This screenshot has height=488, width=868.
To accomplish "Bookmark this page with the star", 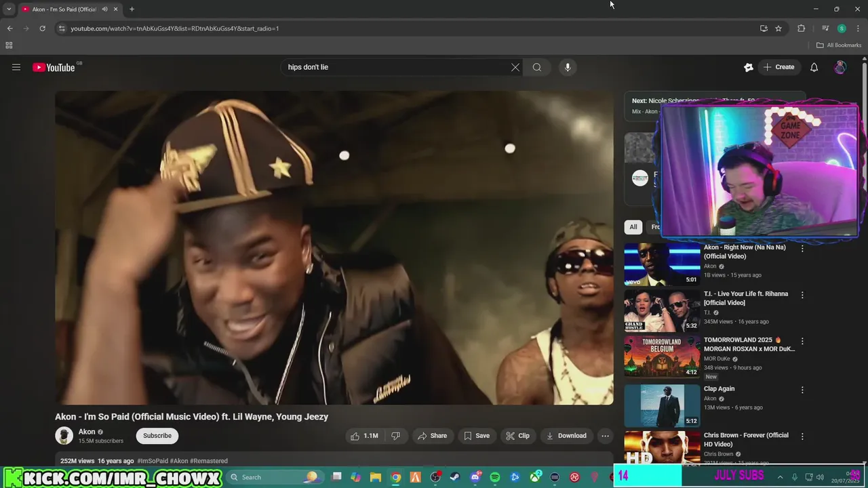I will coord(778,28).
